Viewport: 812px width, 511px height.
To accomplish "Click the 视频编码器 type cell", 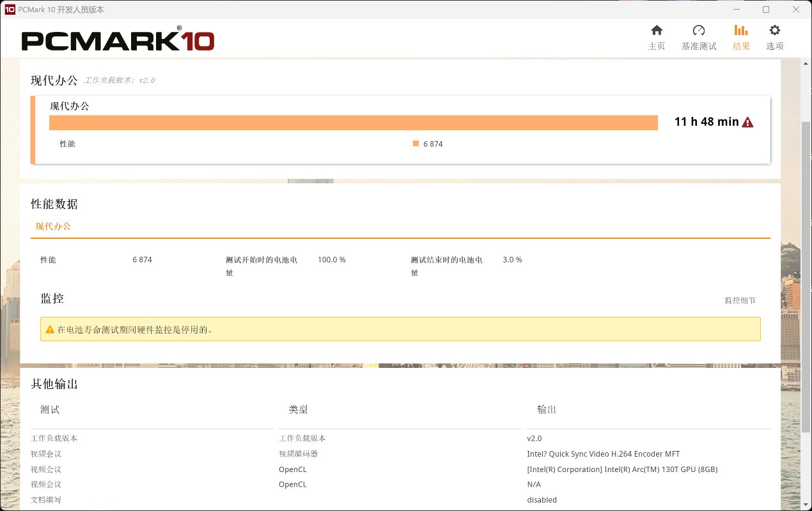I will pos(298,454).
